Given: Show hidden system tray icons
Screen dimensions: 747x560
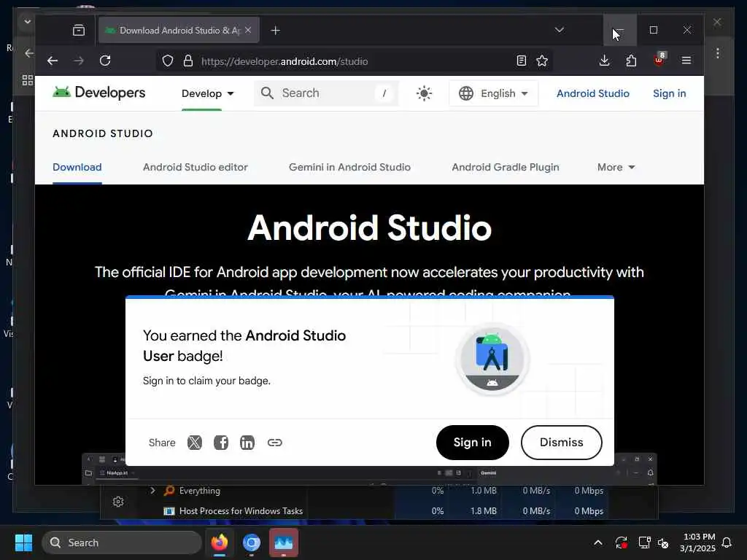Looking at the screenshot, I should [598, 542].
